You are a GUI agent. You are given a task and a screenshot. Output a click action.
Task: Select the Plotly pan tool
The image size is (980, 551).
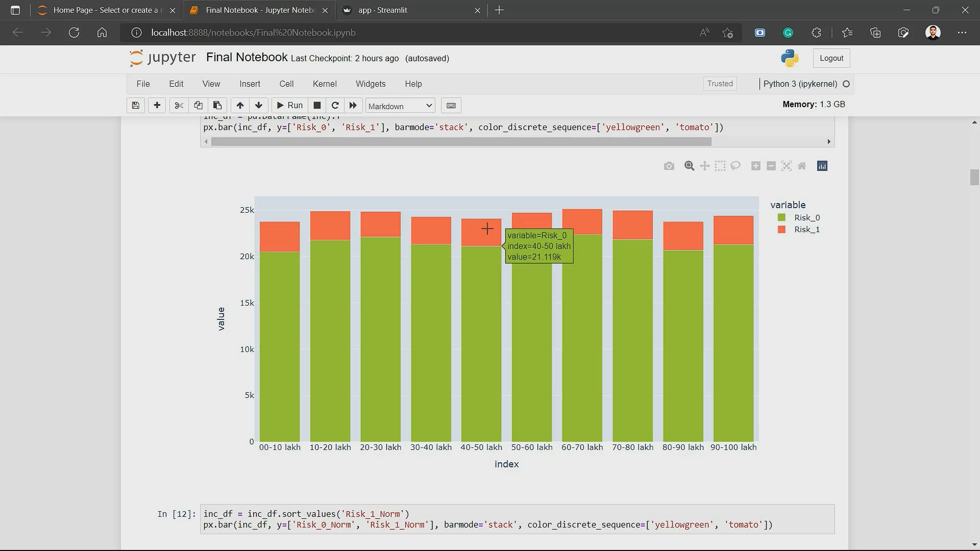point(704,166)
